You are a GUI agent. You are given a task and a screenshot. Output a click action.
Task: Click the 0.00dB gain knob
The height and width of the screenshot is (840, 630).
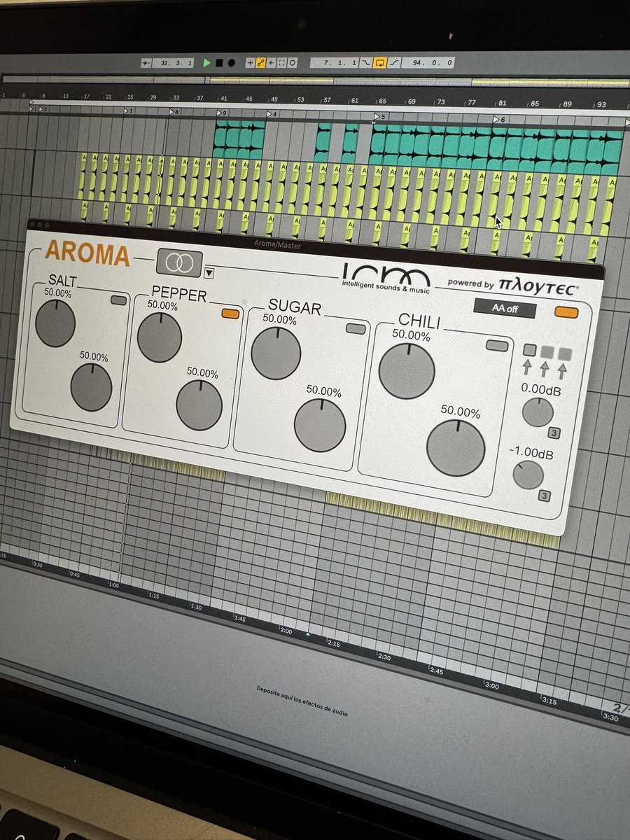[538, 412]
